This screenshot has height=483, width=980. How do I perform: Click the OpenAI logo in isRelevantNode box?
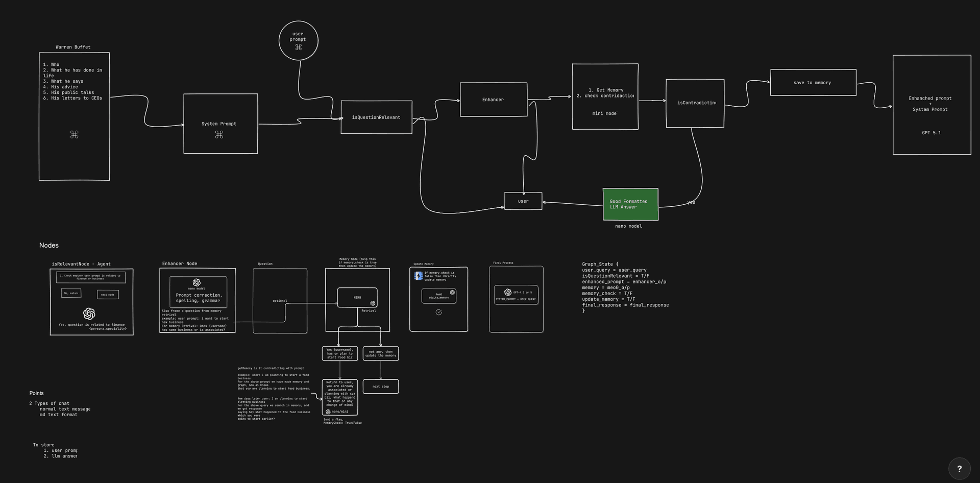tap(89, 313)
